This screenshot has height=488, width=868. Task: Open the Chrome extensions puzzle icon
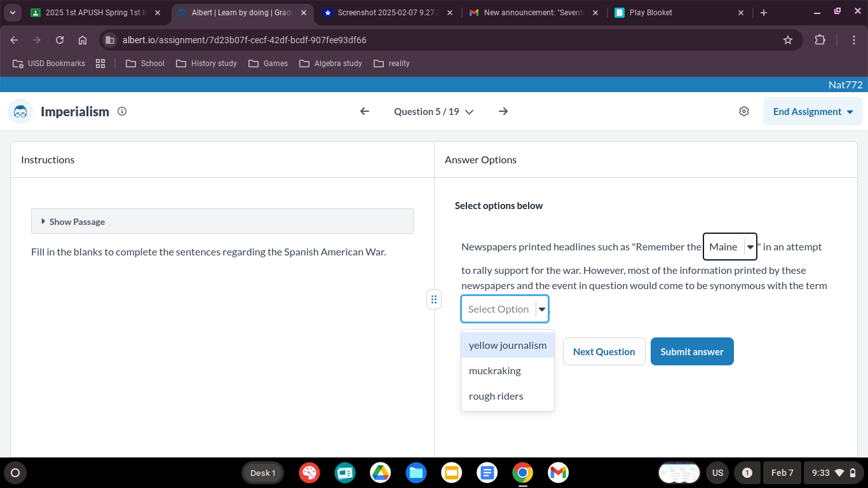click(820, 40)
